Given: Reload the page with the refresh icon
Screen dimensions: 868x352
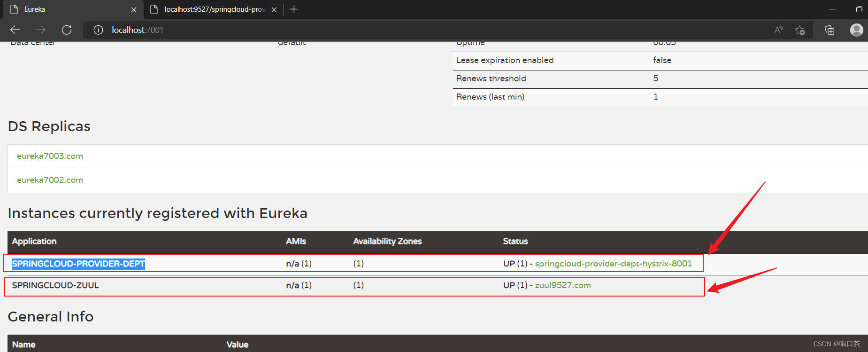Looking at the screenshot, I should pos(67,30).
